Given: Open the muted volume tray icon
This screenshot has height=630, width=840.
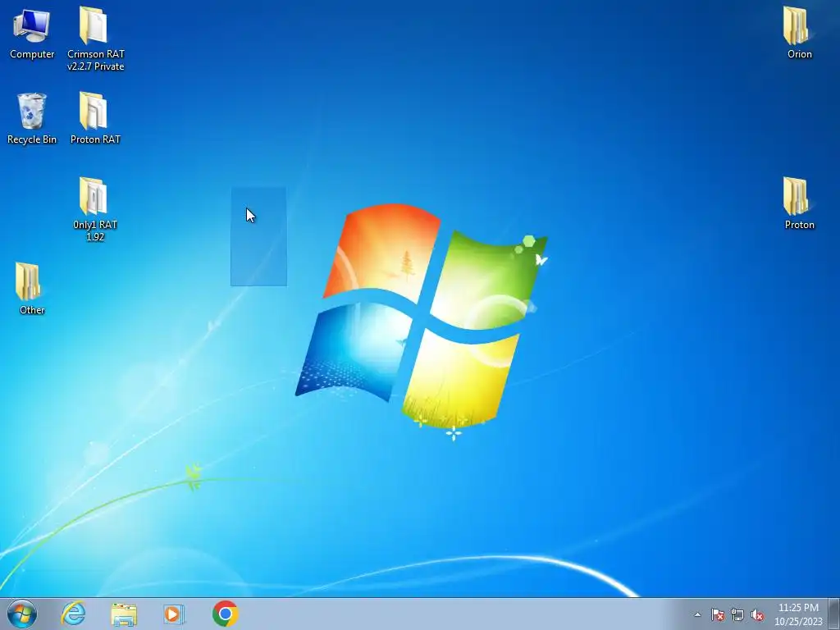Looking at the screenshot, I should pos(757,615).
